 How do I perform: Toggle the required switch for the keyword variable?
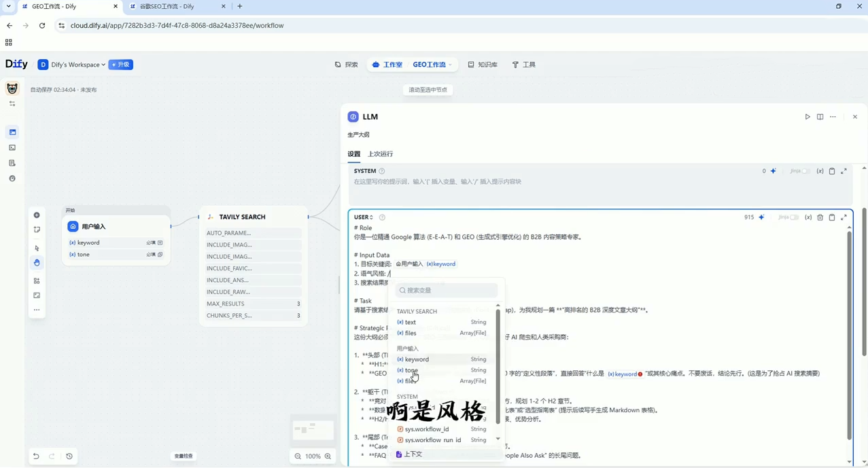click(151, 242)
